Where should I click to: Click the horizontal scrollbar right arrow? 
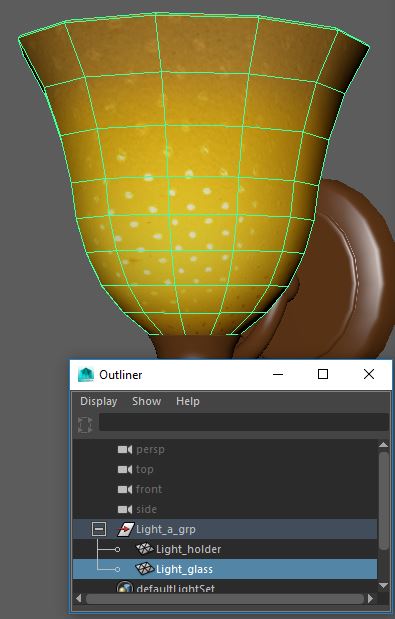tap(371, 598)
